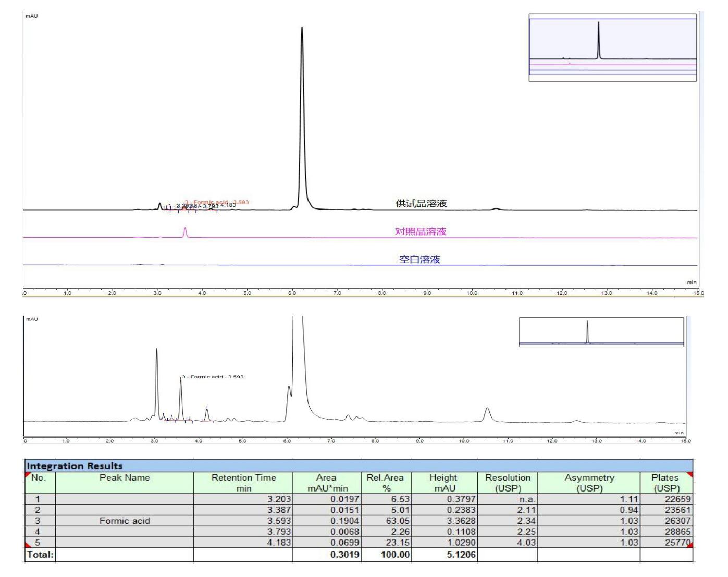Select the total area value 0.3019
Screen dimensions: 728x577
coord(344,555)
